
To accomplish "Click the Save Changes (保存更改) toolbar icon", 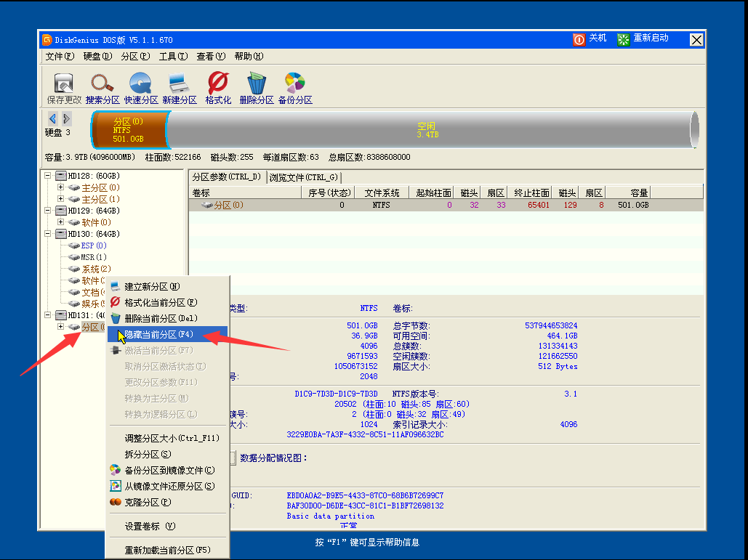I will pos(63,84).
